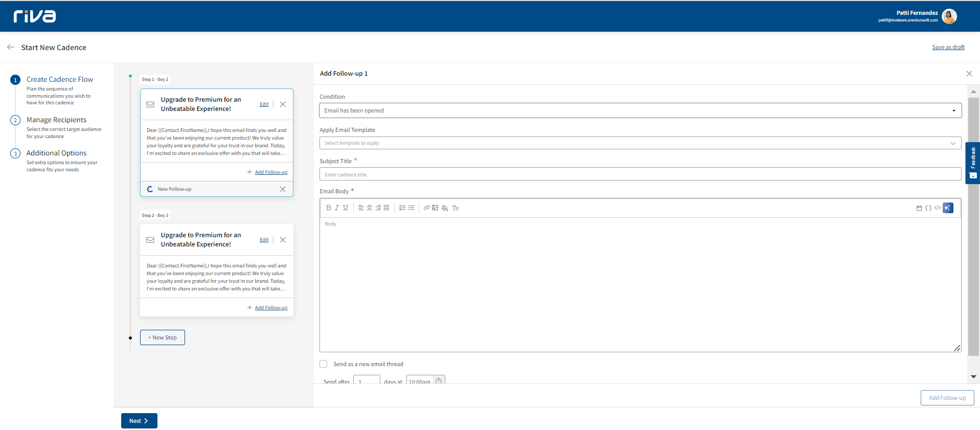The image size is (980, 430).
Task: Remove the New Follow-up row
Action: coord(283,189)
